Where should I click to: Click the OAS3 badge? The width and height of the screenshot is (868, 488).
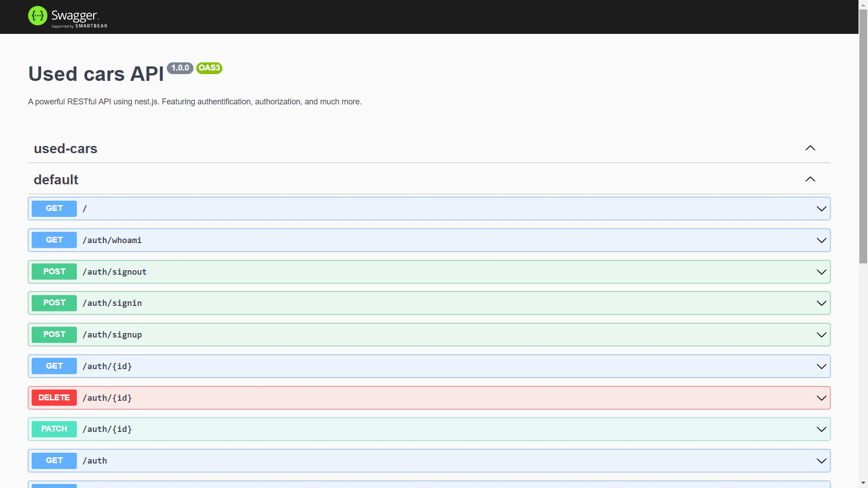209,68
